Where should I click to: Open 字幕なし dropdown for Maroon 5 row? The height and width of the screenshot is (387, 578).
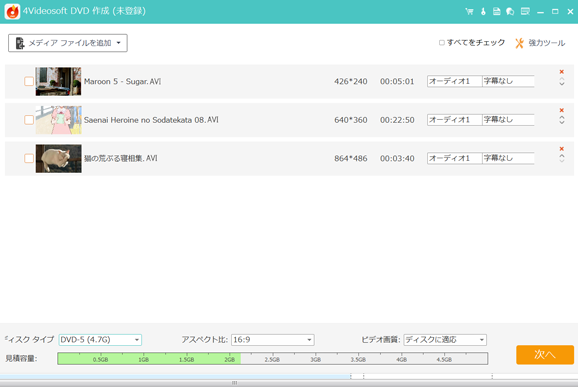coord(508,81)
